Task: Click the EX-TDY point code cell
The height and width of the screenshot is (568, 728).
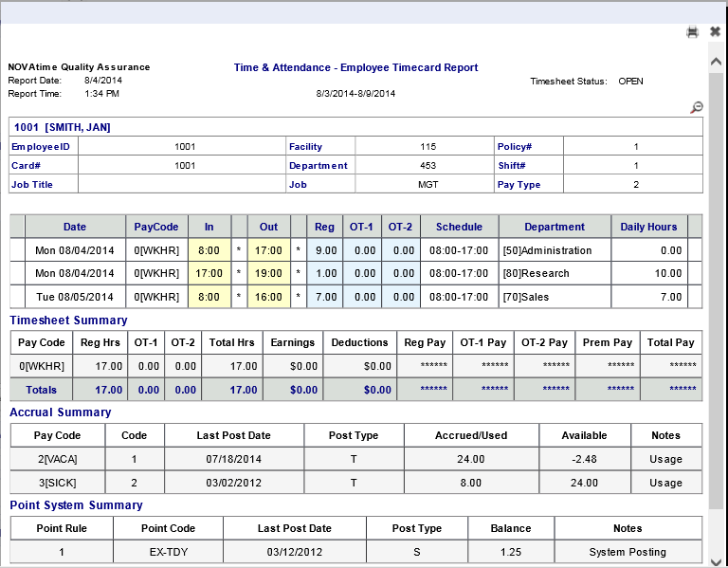Action: pyautogui.click(x=168, y=552)
